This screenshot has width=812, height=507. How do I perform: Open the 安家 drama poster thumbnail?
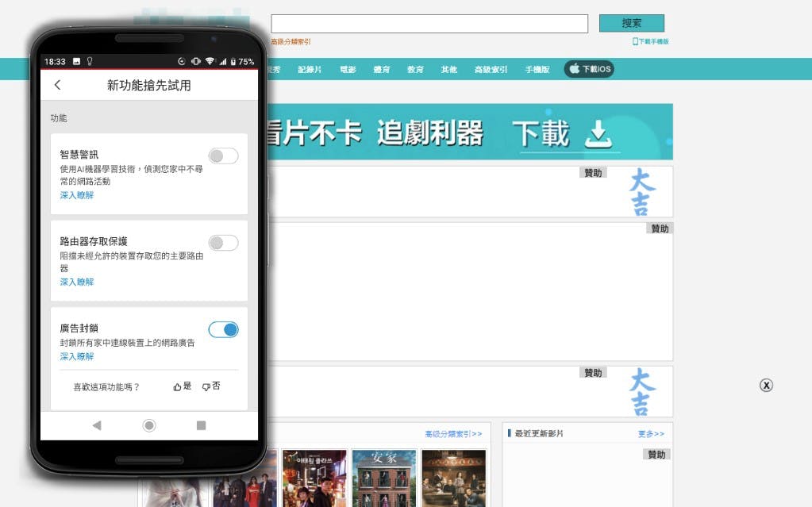click(384, 478)
